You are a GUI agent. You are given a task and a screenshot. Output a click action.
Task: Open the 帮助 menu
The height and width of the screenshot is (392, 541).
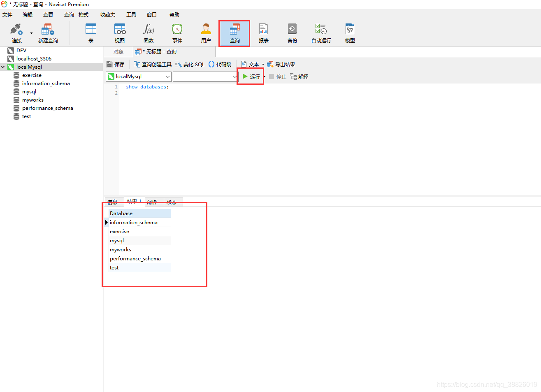[174, 15]
